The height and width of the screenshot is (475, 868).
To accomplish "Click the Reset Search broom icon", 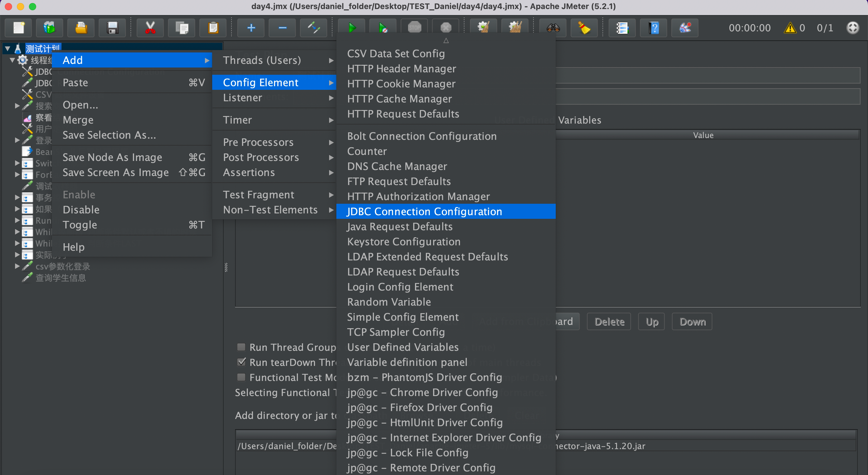I will point(584,28).
